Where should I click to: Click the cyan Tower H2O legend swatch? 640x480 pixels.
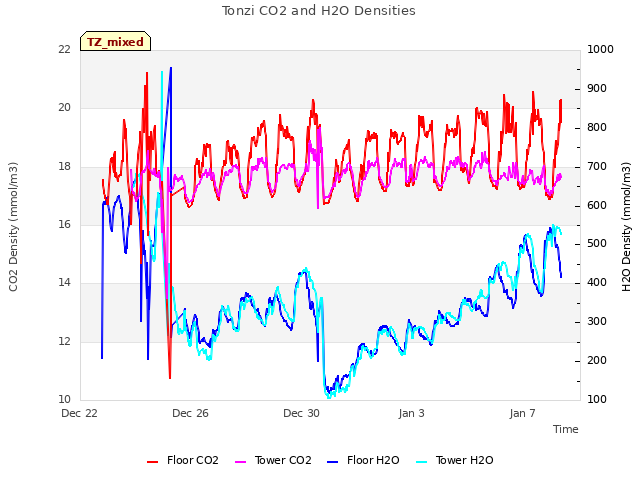click(422, 462)
